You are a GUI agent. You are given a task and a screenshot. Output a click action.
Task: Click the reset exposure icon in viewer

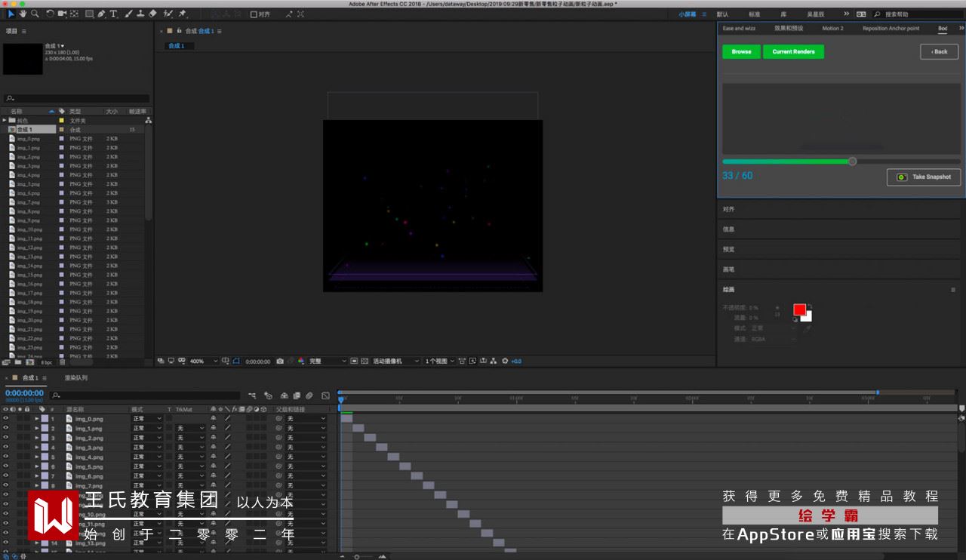506,362
